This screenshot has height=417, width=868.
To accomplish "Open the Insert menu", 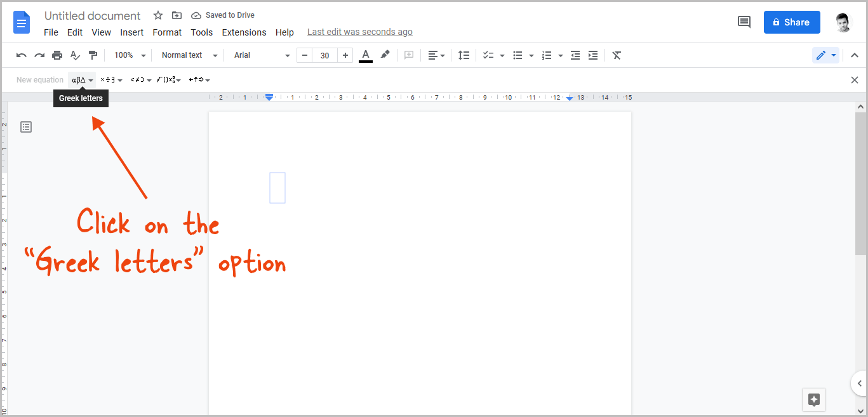I will tap(131, 32).
